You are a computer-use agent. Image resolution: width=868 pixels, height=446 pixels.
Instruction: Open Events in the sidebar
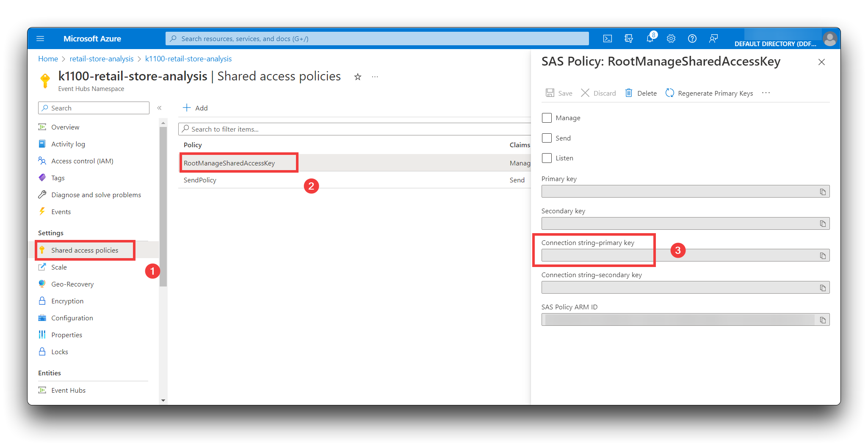coord(61,212)
